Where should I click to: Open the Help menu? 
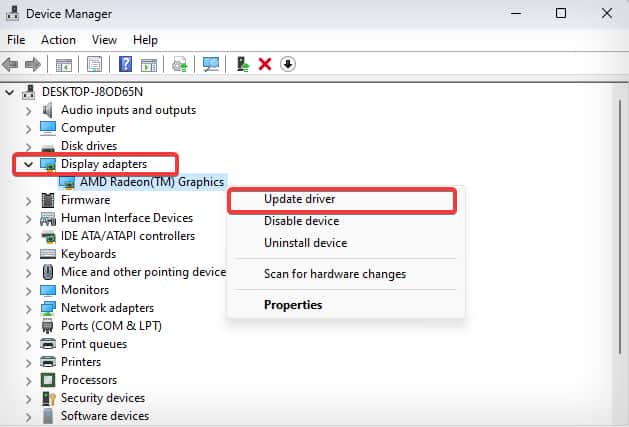pyautogui.click(x=145, y=40)
